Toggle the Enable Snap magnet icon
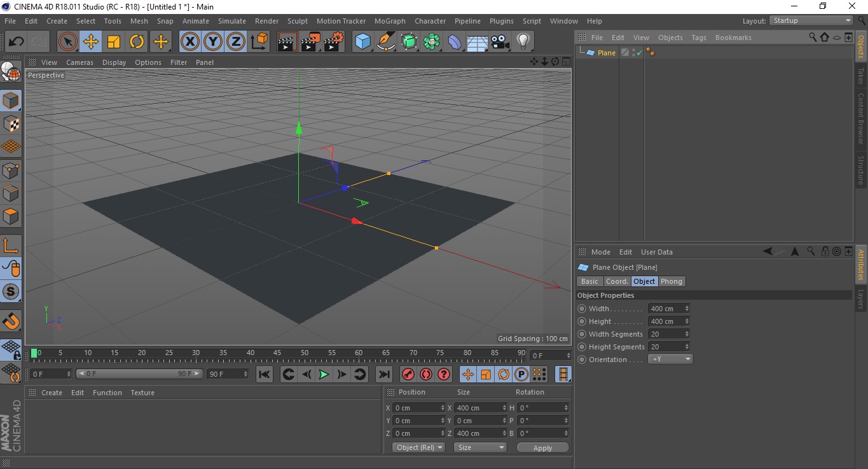The image size is (868, 469). 11,321
